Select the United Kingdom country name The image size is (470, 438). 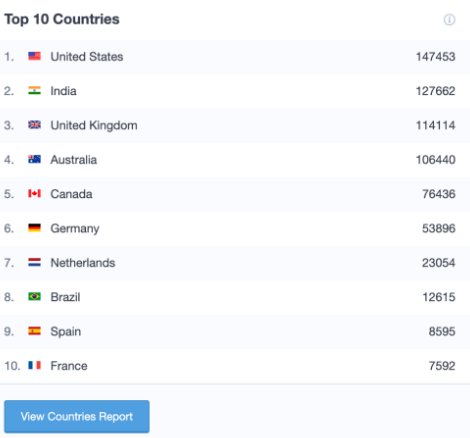94,126
